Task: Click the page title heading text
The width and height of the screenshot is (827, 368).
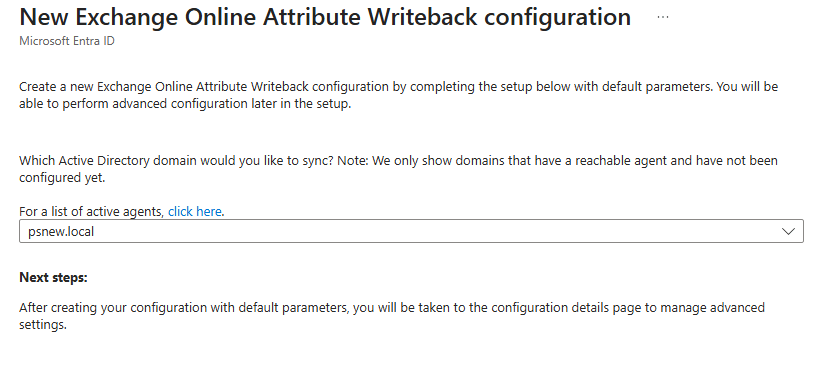Action: [x=325, y=17]
